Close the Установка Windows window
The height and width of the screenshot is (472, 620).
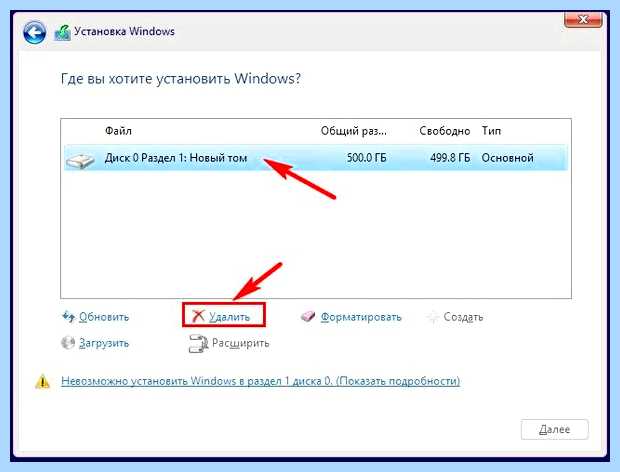[583, 19]
